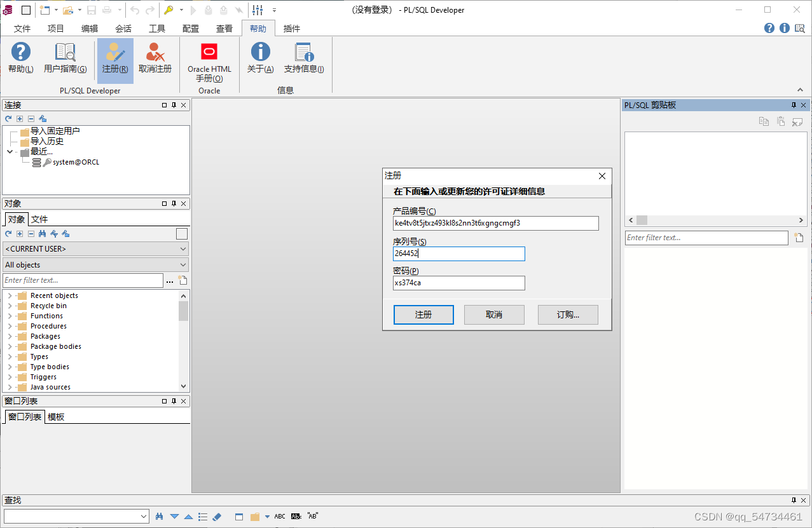The height and width of the screenshot is (528, 812).
Task: Click the copy icon in 剪贴板 panel
Action: (764, 121)
